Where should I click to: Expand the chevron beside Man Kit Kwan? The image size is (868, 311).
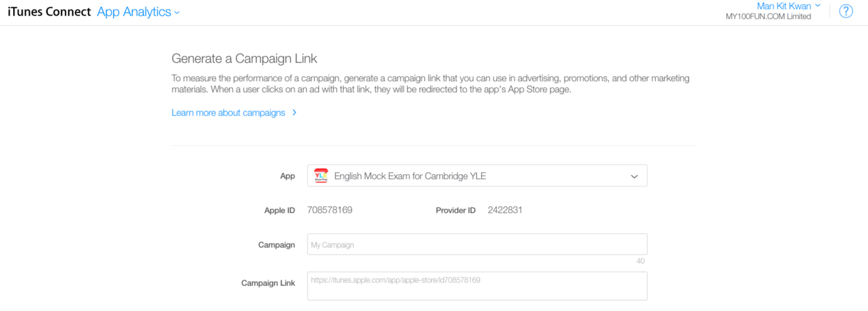(x=817, y=5)
